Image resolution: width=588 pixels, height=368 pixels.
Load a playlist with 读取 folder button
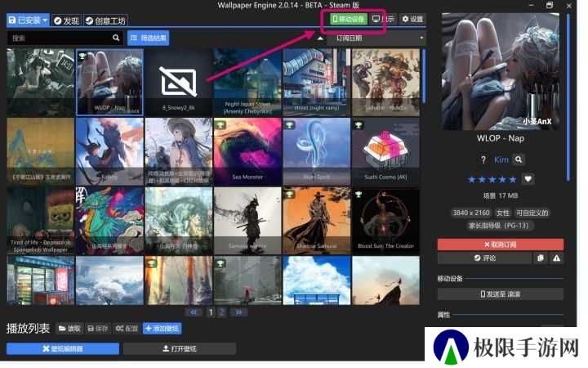[x=69, y=329]
